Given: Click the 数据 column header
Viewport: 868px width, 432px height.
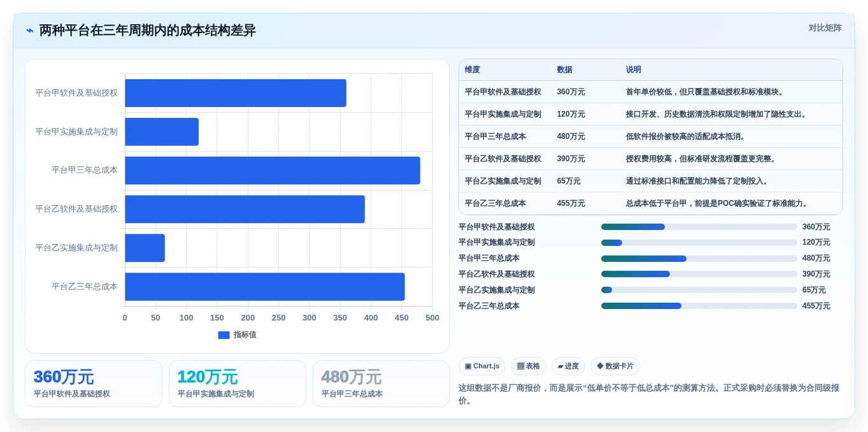Looking at the screenshot, I should pyautogui.click(x=565, y=70).
